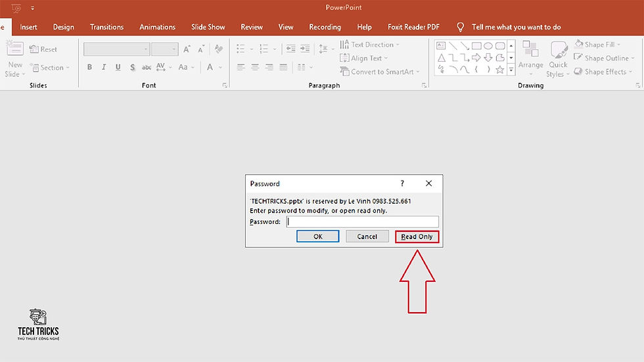Toggle Underline formatting
The width and height of the screenshot is (644, 362).
click(x=118, y=67)
